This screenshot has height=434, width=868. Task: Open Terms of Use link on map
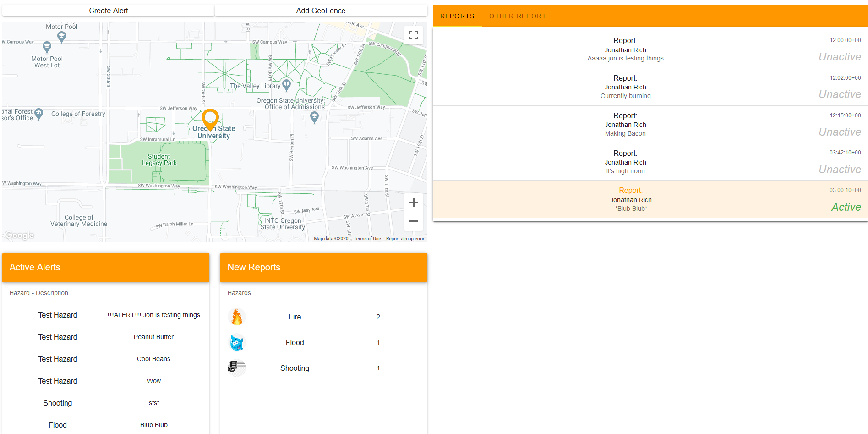(367, 239)
